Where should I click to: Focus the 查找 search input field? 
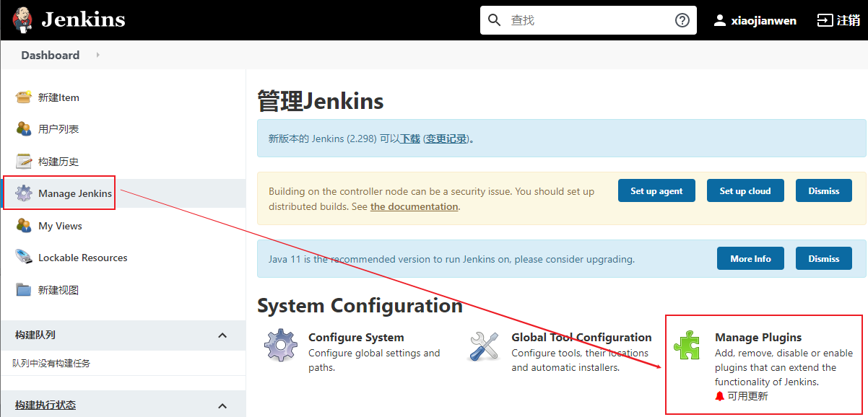click(x=589, y=20)
